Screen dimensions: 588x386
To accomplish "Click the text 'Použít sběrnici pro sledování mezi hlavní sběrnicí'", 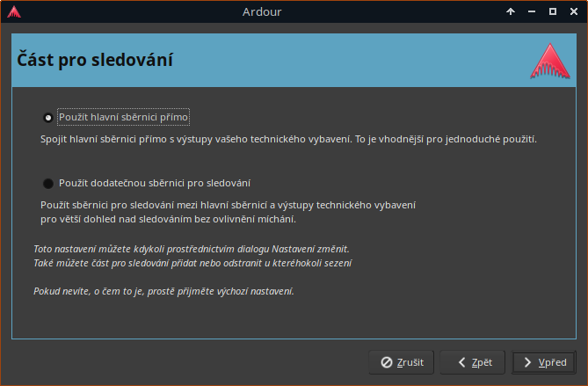I will 228,205.
